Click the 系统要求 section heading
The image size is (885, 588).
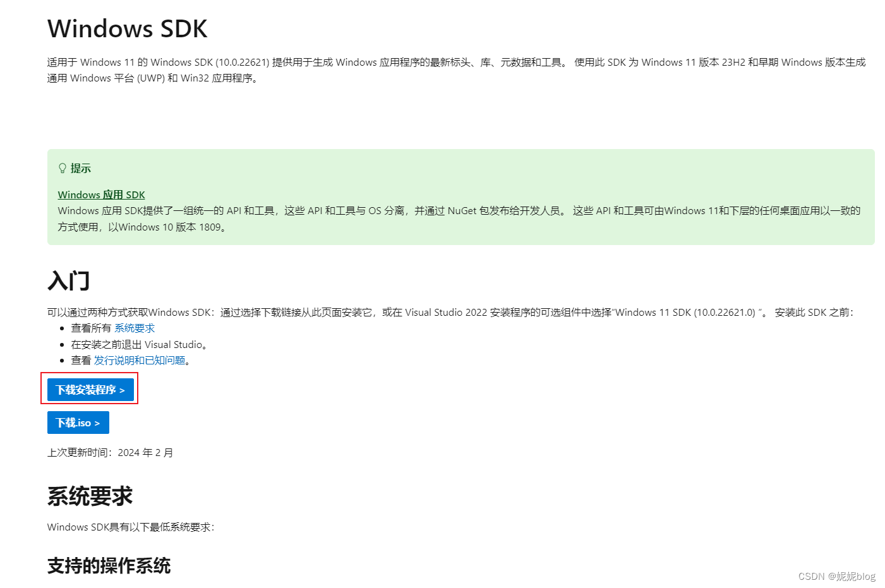[90, 496]
